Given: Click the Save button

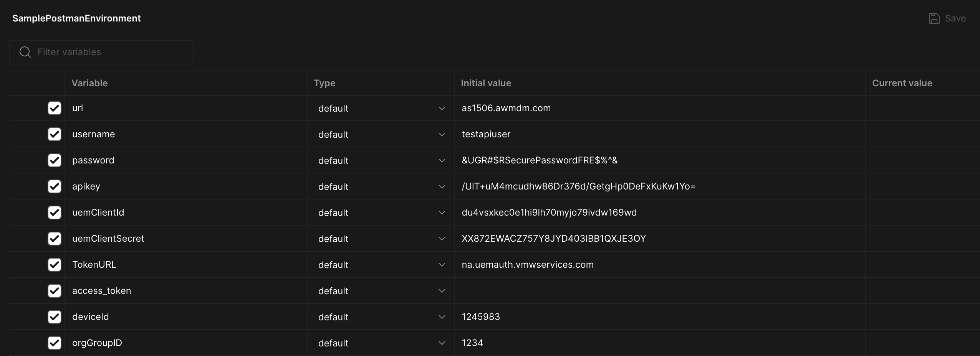Looking at the screenshot, I should click(x=947, y=18).
